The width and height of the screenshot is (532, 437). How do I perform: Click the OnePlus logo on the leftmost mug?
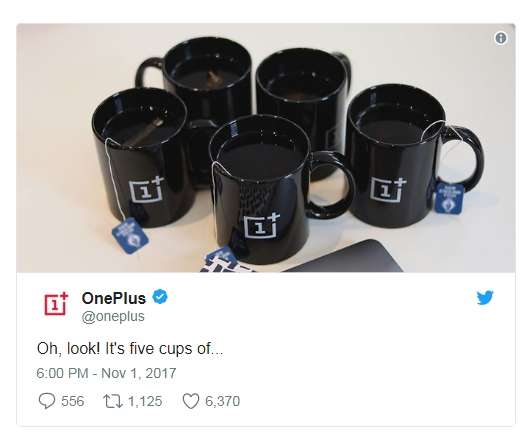(x=147, y=189)
